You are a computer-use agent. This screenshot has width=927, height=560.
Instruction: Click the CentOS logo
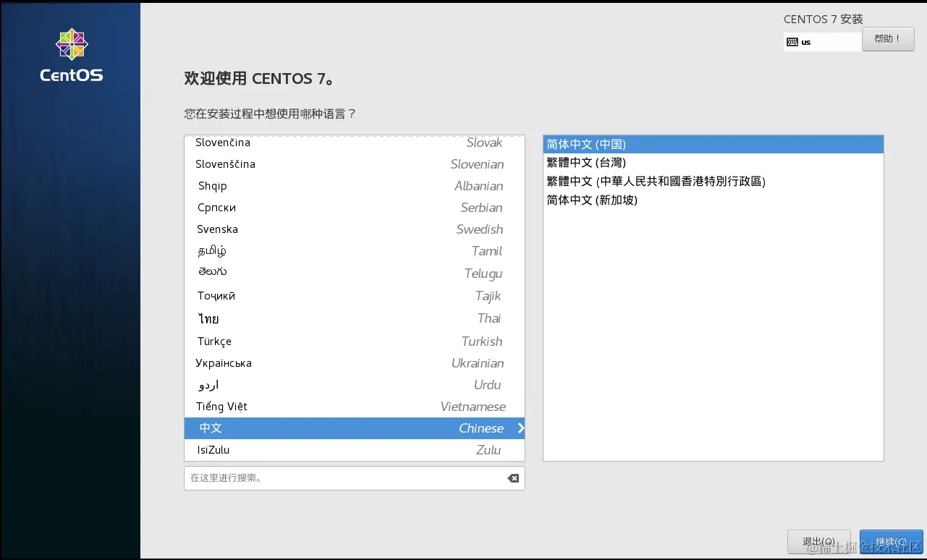pyautogui.click(x=72, y=55)
